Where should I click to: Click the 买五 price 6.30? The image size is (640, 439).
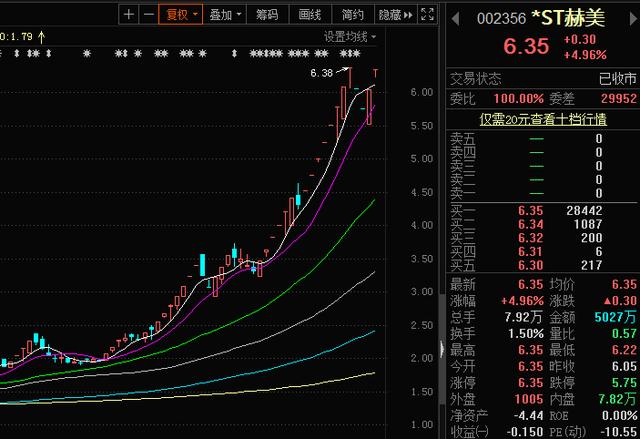tap(531, 265)
